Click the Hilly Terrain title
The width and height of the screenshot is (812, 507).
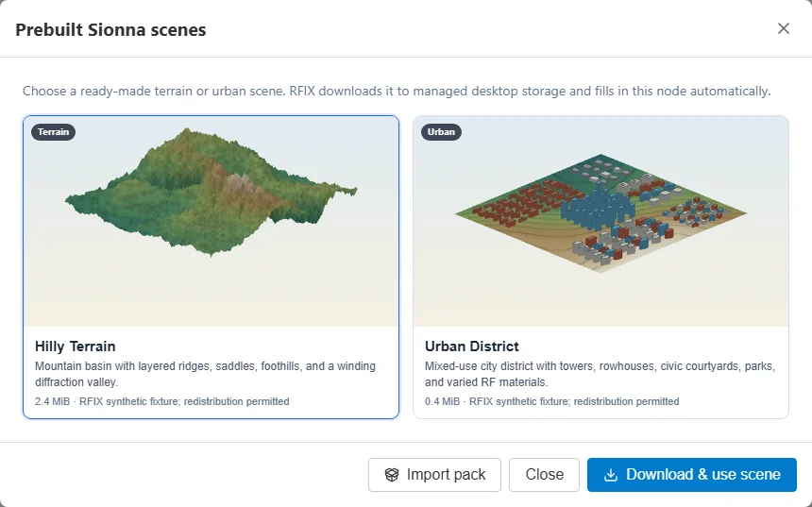[x=76, y=346]
